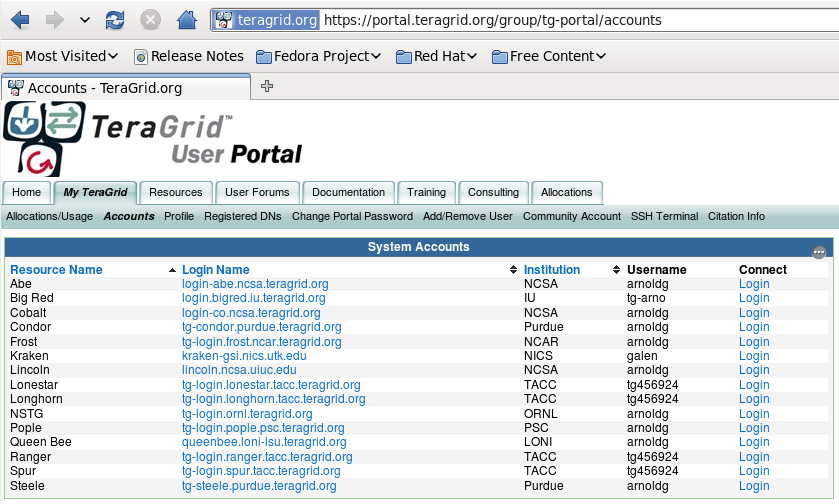Open Change Portal Password

[352, 217]
